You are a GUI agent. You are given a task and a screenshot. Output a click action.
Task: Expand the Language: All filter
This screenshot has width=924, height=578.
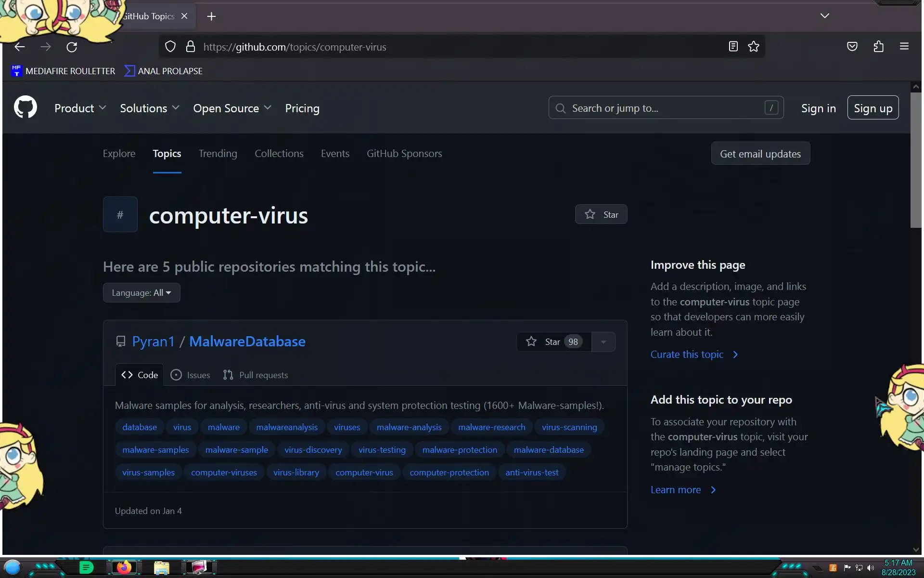point(141,293)
